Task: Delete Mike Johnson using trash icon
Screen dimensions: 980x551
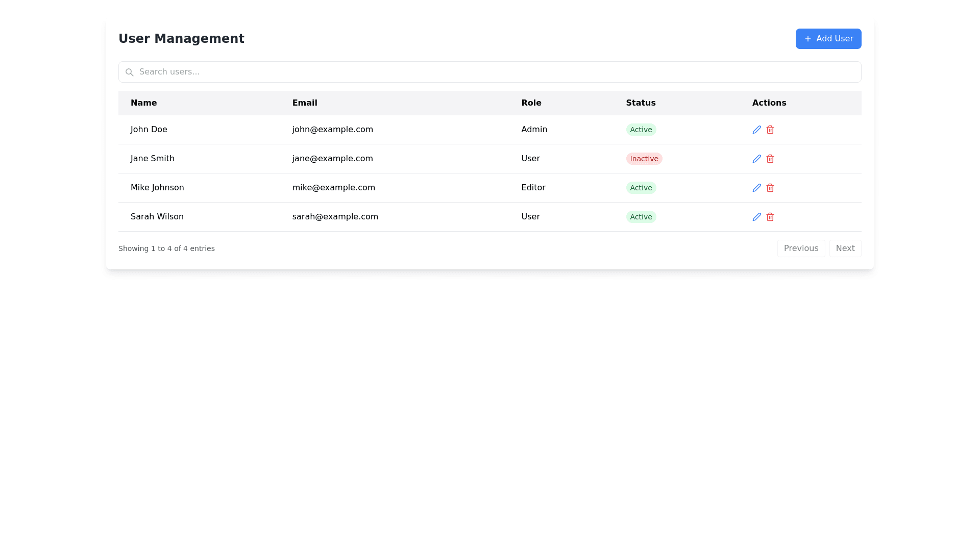Action: pos(770,188)
